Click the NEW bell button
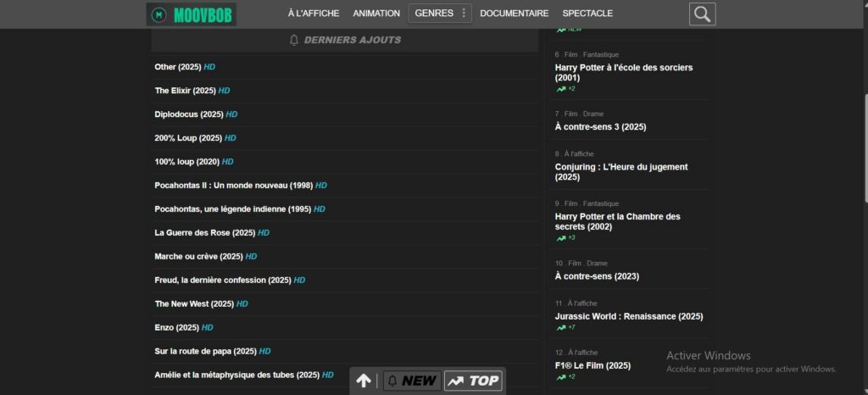868x395 pixels. (411, 381)
